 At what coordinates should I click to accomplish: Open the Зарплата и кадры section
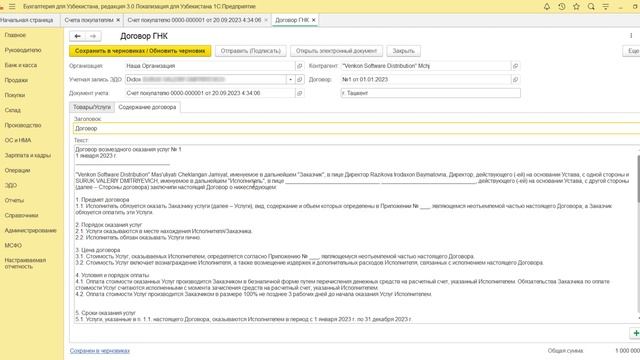click(28, 156)
